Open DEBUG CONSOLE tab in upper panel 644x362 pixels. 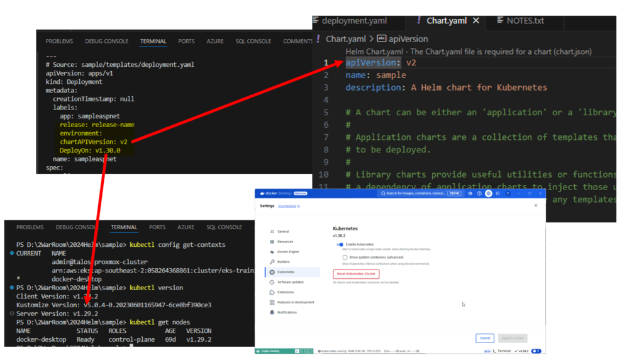click(106, 41)
